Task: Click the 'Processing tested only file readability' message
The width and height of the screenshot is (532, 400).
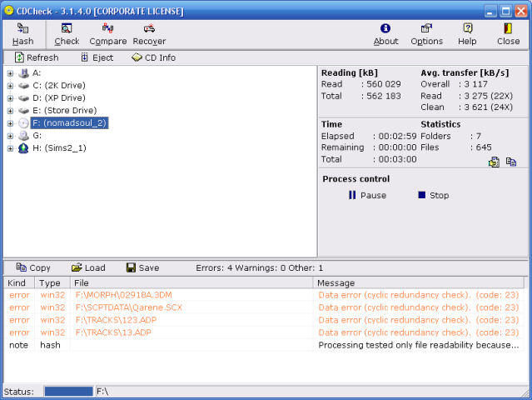Action: 418,345
